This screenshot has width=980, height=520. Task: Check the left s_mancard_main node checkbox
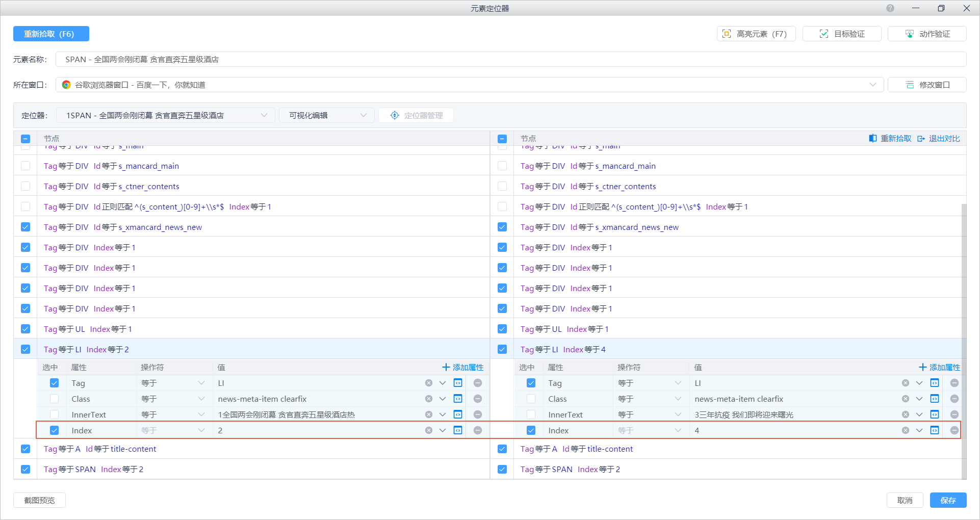(x=25, y=166)
